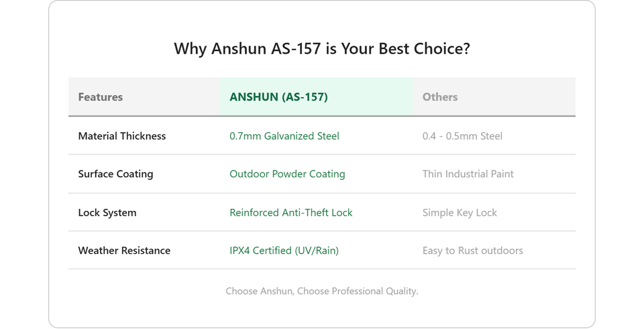Select the Surface Coating row label
The width and height of the screenshot is (644, 329).
click(x=115, y=174)
